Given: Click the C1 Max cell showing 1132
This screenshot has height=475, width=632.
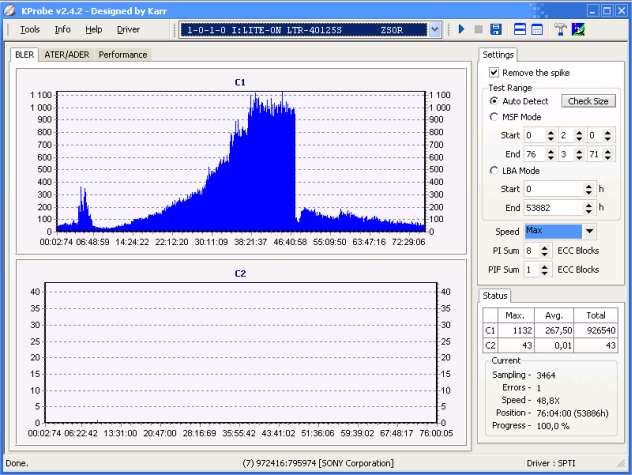Looking at the screenshot, I should pyautogui.click(x=516, y=331).
